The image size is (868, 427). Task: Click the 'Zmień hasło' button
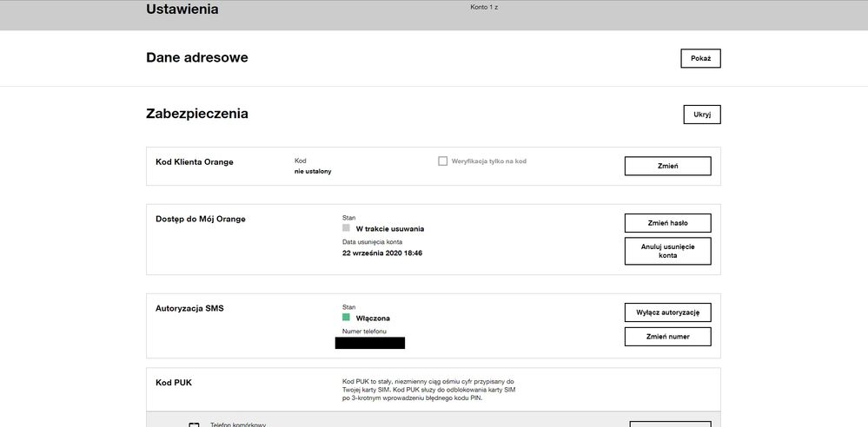667,223
